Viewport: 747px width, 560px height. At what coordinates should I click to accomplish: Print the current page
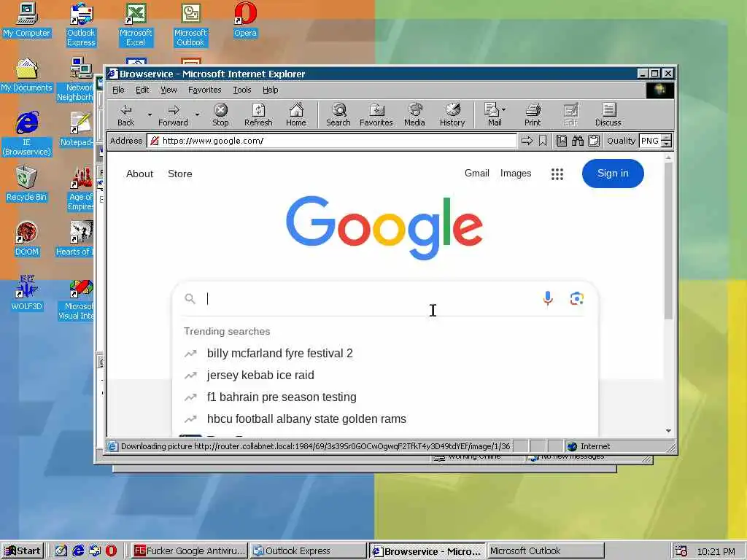[533, 115]
